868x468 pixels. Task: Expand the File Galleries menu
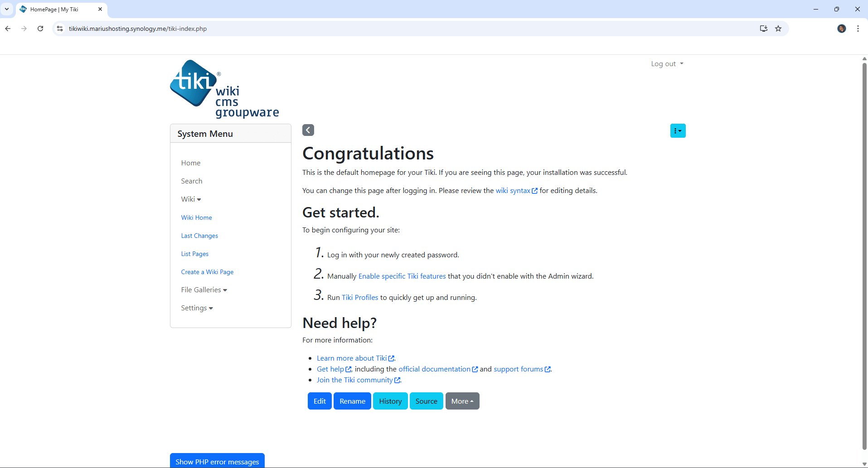(x=204, y=290)
